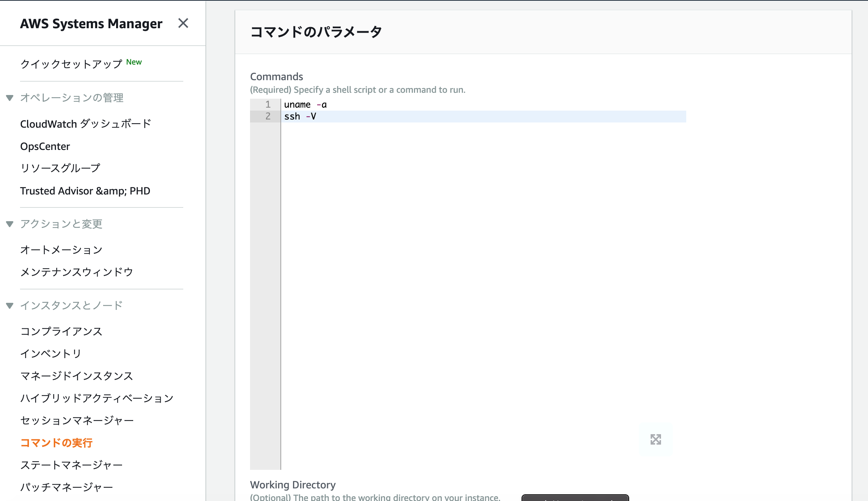Select コマンドの実行 menu item

pyautogui.click(x=56, y=442)
